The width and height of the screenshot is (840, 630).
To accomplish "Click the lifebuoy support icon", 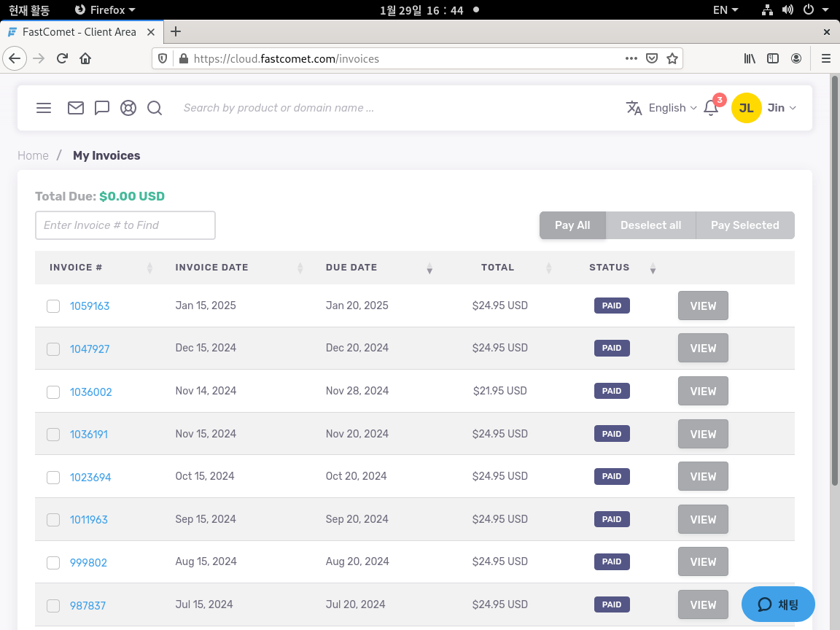I will coord(128,108).
